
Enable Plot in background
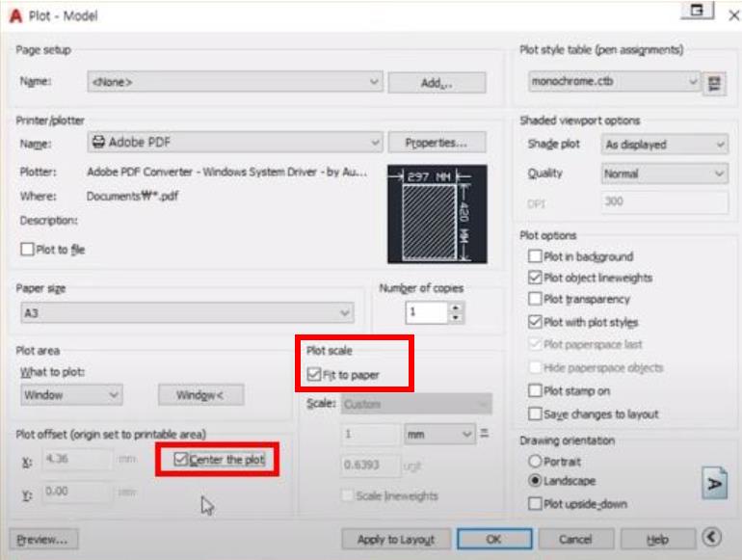point(535,256)
